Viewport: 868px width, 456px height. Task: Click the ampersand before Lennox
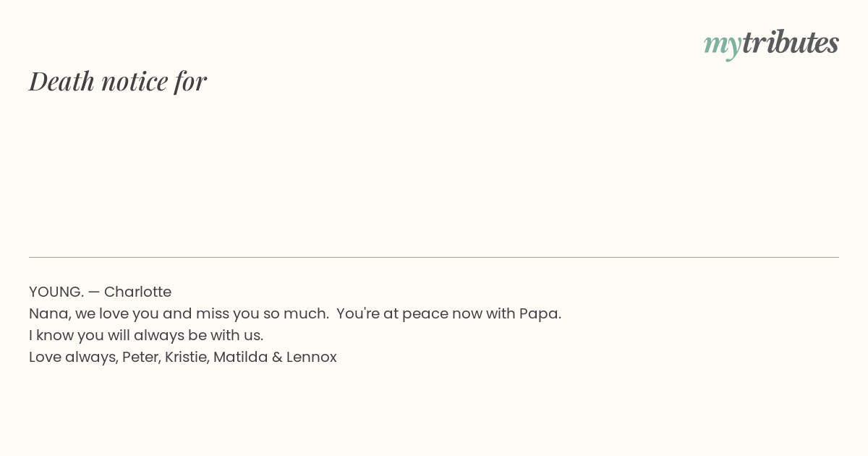click(277, 357)
